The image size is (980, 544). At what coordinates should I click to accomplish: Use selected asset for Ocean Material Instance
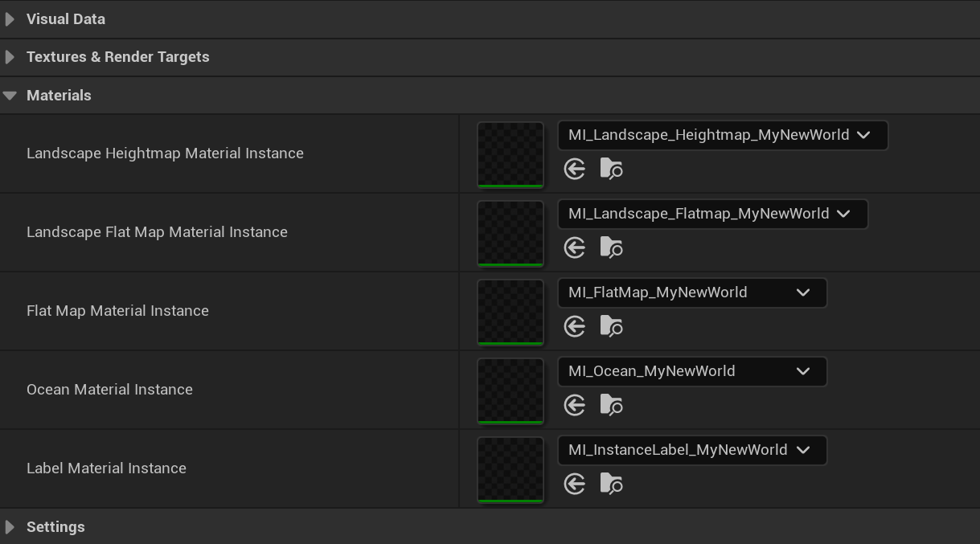coord(575,405)
